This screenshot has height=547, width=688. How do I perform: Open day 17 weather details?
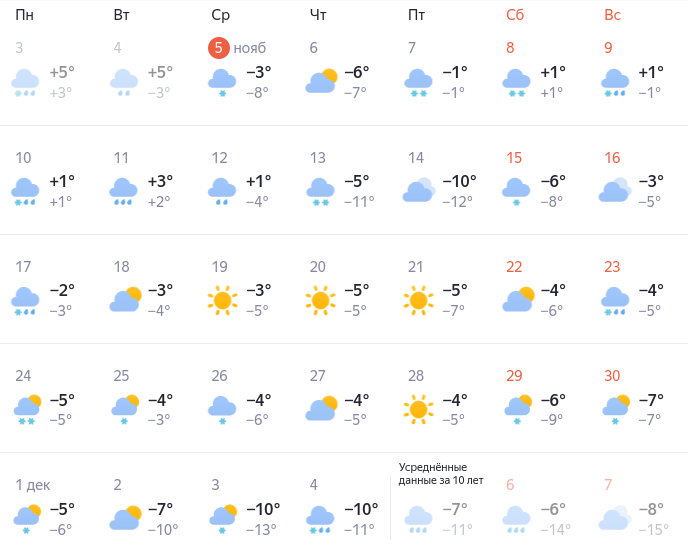[x=23, y=266]
